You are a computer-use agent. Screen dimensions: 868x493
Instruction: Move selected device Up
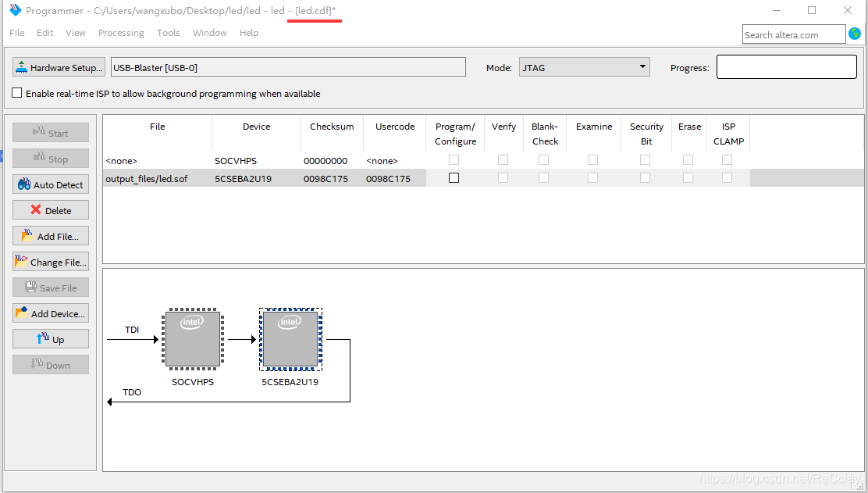51,339
